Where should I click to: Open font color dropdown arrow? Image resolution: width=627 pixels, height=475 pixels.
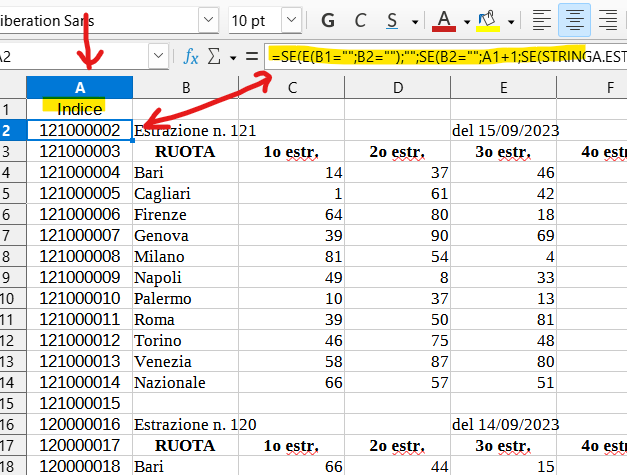click(467, 22)
